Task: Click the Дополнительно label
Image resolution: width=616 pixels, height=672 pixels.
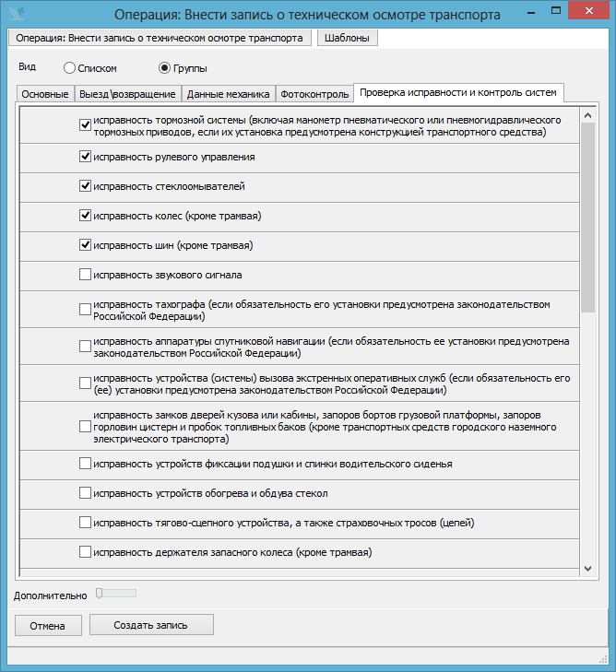Action: 50,595
